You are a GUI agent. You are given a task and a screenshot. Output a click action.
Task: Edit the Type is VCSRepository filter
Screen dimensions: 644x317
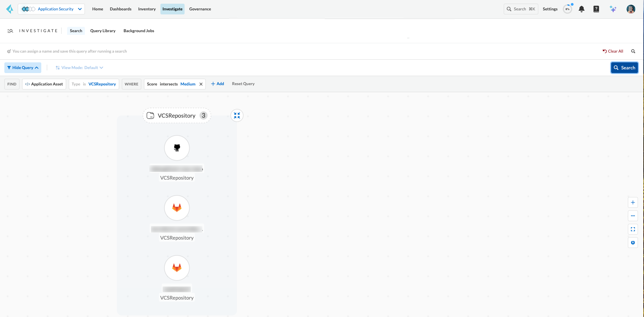tap(94, 84)
